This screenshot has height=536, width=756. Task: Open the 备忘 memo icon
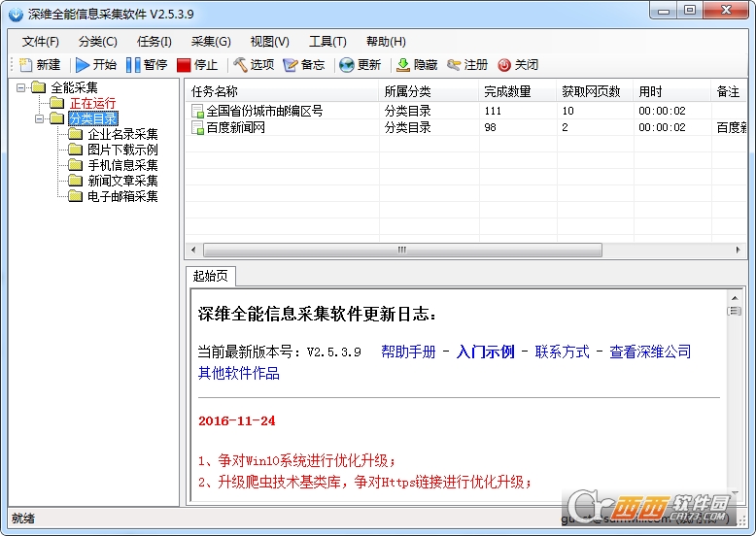[x=290, y=64]
